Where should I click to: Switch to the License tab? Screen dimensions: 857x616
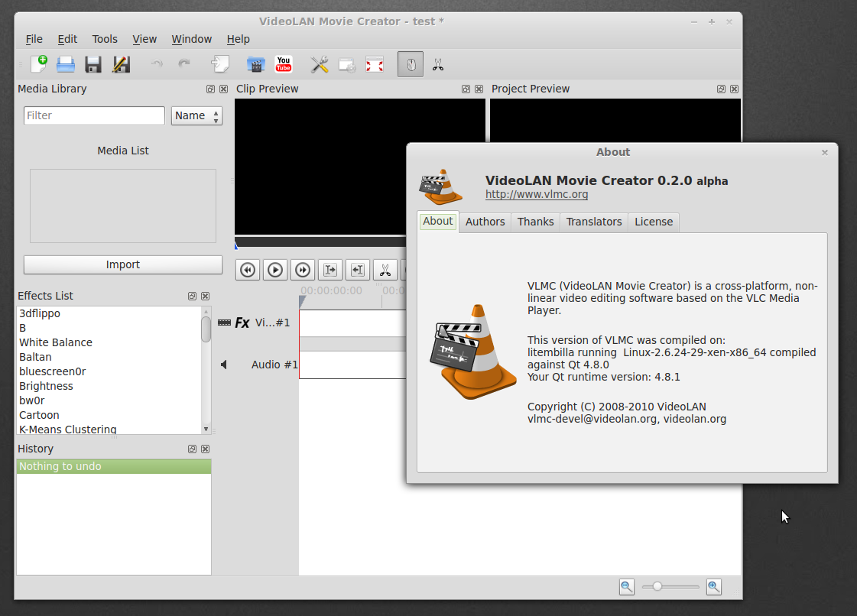click(x=653, y=222)
